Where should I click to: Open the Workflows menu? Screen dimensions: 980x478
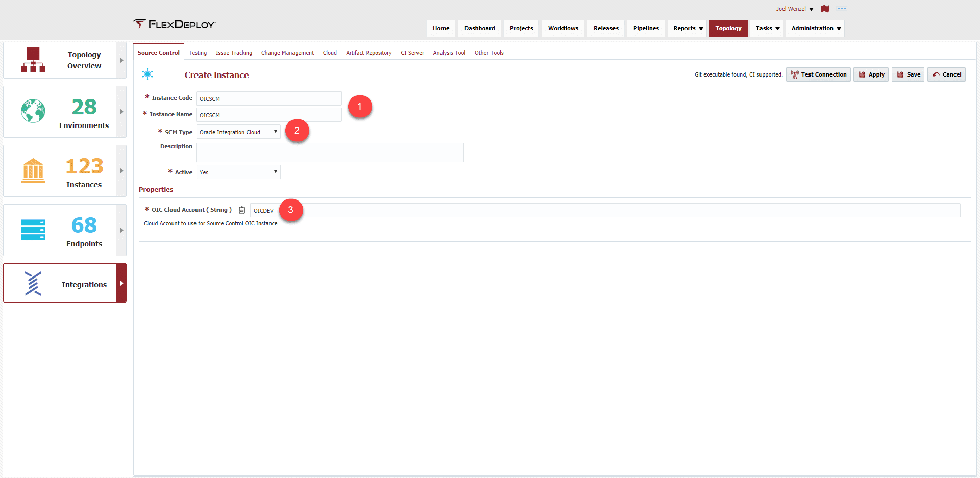tap(563, 28)
